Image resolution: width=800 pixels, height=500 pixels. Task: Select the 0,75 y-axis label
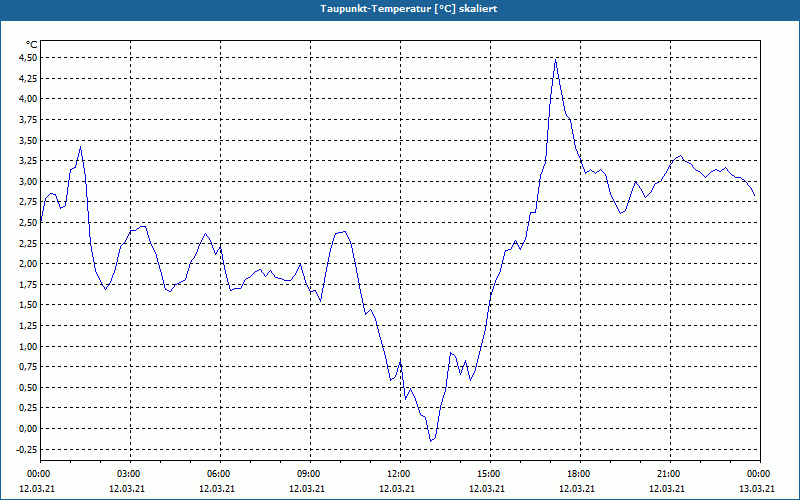[29, 367]
